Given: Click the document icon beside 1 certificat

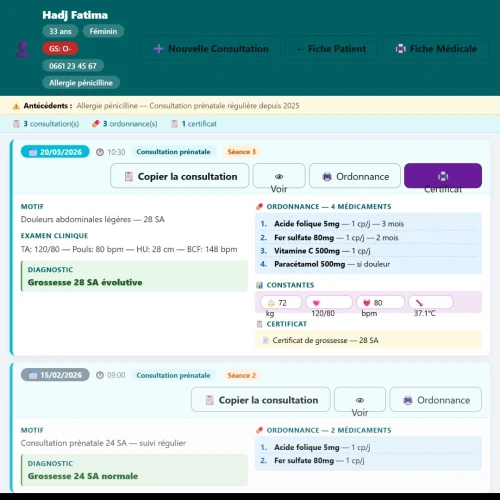Looking at the screenshot, I should coord(174,124).
